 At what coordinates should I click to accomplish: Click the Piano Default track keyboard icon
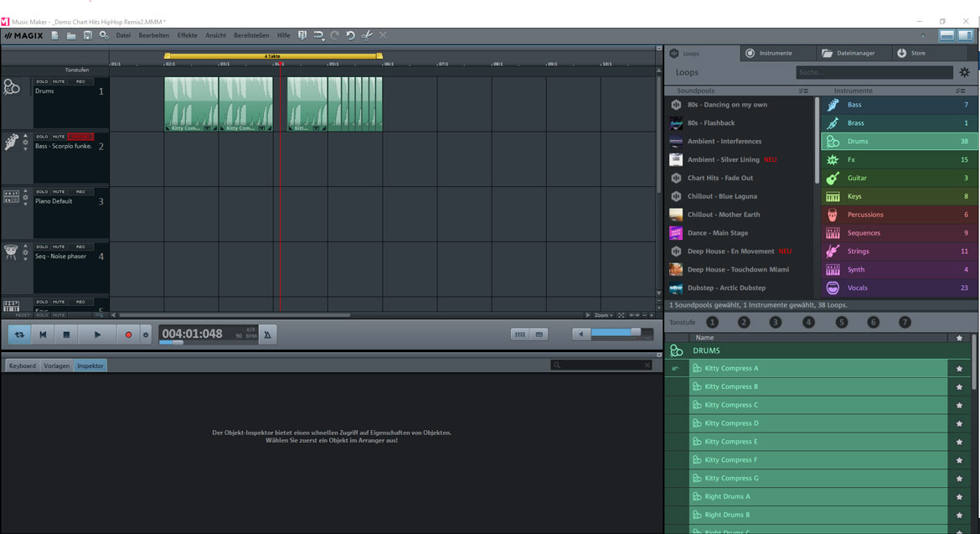coord(11,197)
